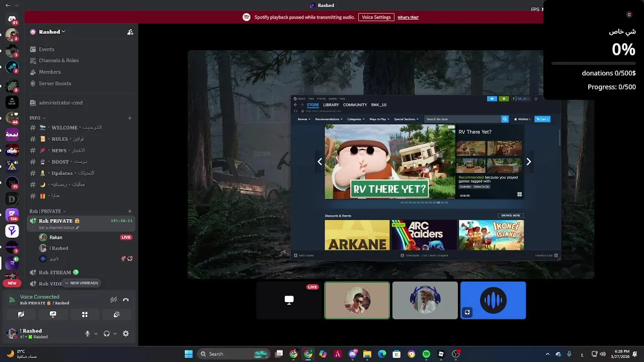Open Steam Recommendations dropdown

click(x=329, y=119)
